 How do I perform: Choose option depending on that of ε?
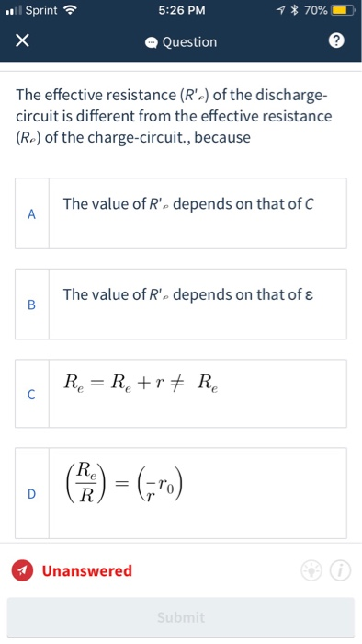click(181, 305)
